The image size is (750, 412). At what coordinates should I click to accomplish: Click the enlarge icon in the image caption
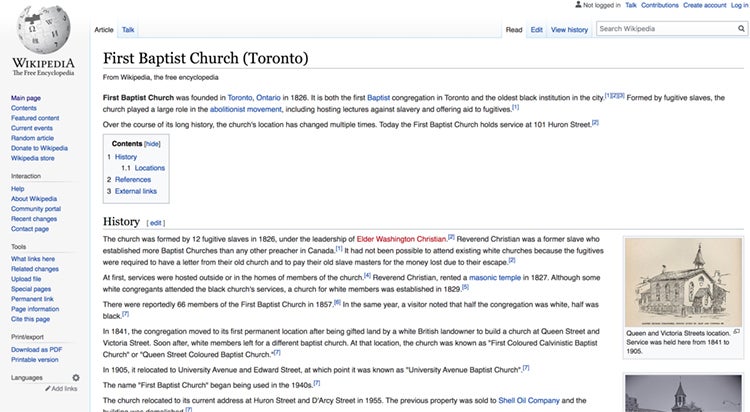click(736, 331)
